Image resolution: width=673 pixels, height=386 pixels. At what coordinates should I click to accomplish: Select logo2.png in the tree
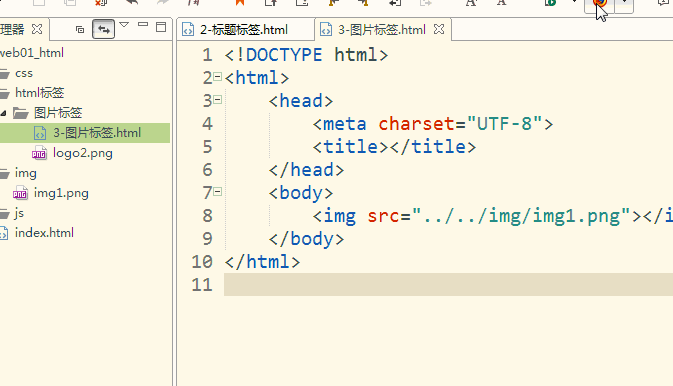click(x=82, y=153)
